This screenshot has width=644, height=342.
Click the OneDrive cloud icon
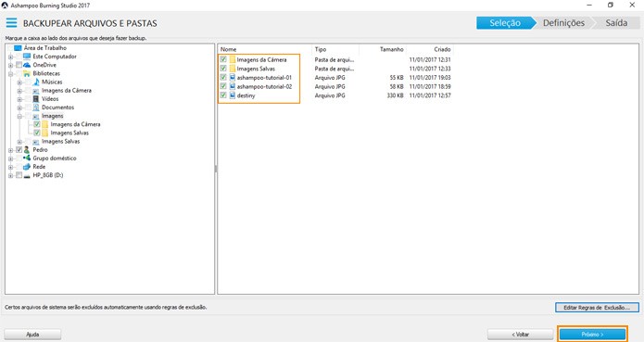[x=27, y=65]
